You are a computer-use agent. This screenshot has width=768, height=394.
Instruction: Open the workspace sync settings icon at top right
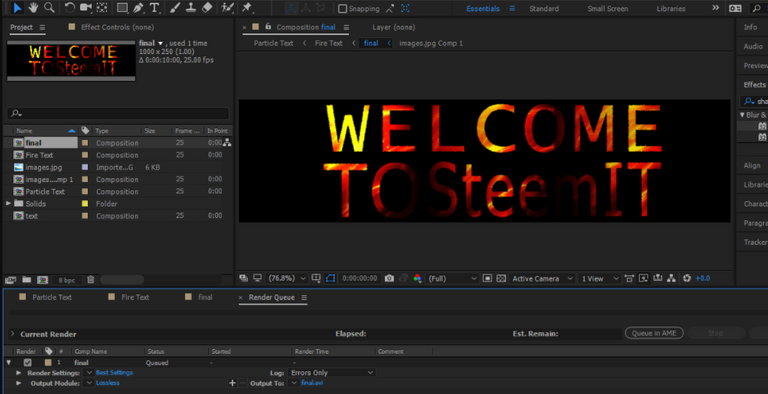[735, 8]
